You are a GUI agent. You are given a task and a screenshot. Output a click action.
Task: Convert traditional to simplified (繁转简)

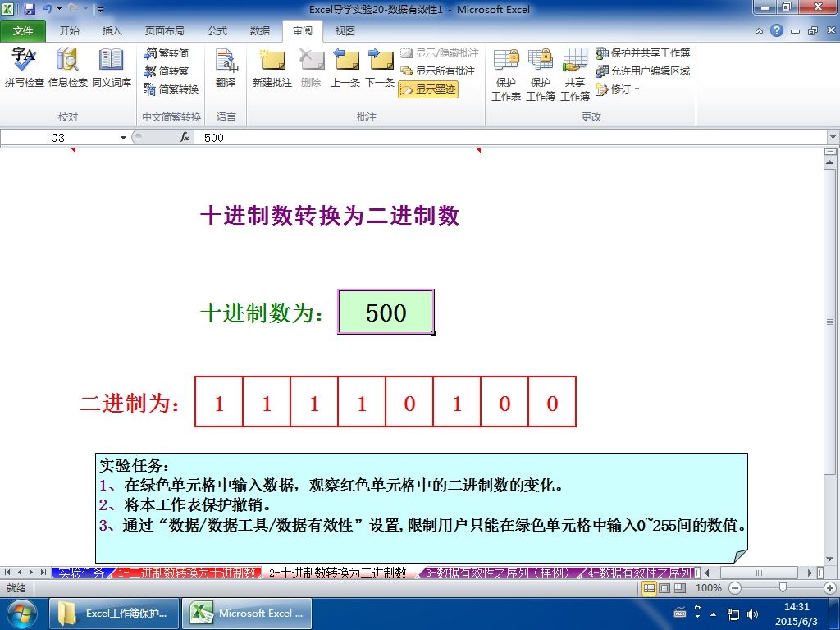(167, 53)
